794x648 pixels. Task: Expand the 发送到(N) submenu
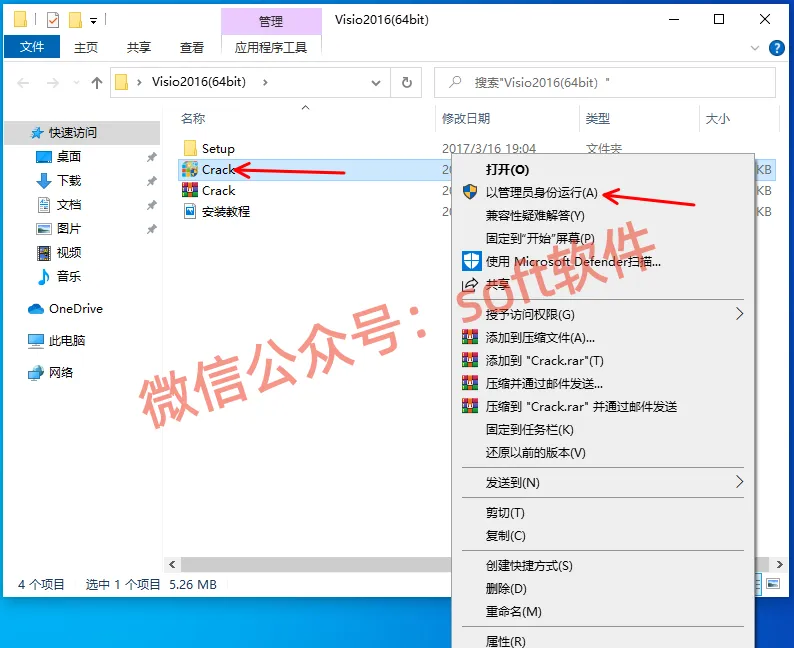[x=603, y=482]
